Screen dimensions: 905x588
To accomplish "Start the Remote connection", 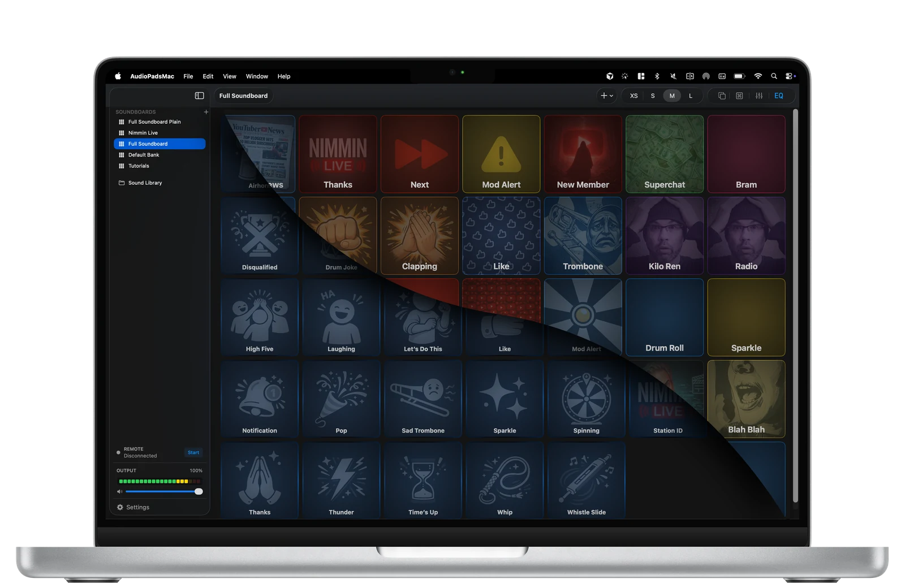I will [193, 452].
